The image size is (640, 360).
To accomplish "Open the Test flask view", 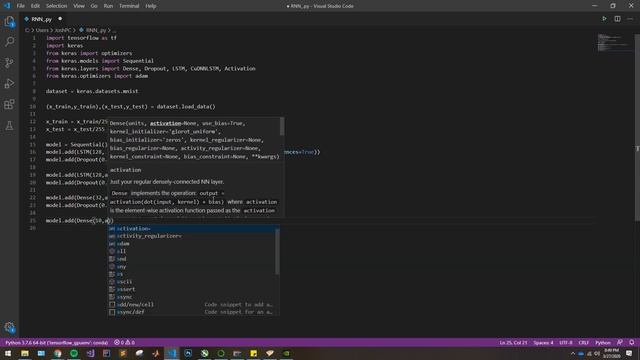I will tap(9, 125).
